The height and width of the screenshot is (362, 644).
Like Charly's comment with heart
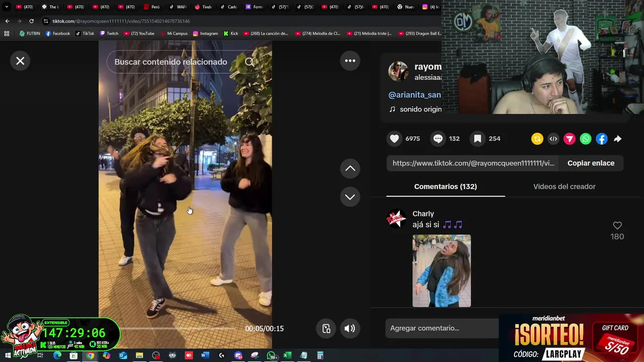pyautogui.click(x=617, y=226)
